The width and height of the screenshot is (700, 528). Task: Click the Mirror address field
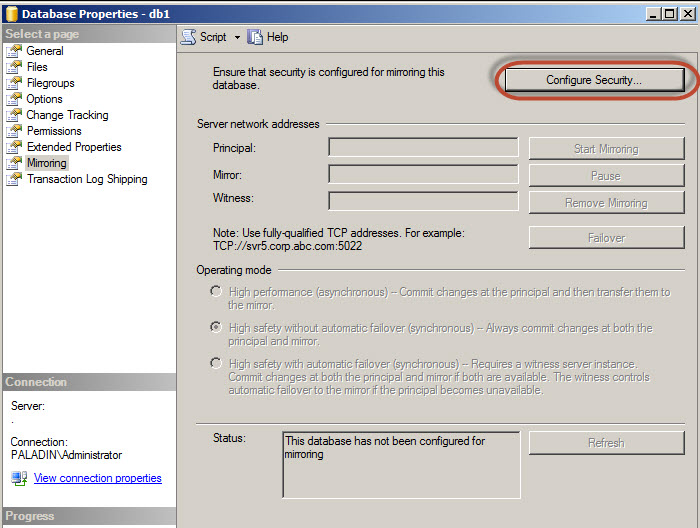(x=423, y=175)
